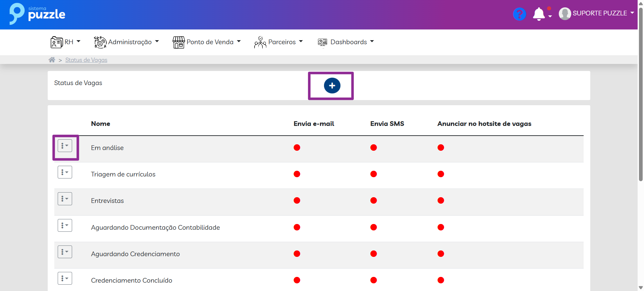
Task: Click the RH ID card icon
Action: (56, 42)
